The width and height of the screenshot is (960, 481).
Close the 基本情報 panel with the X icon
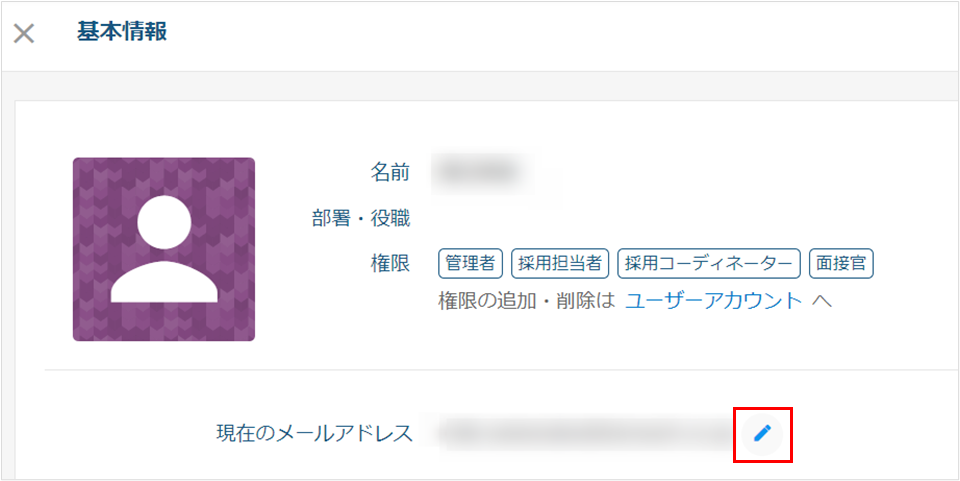point(23,34)
